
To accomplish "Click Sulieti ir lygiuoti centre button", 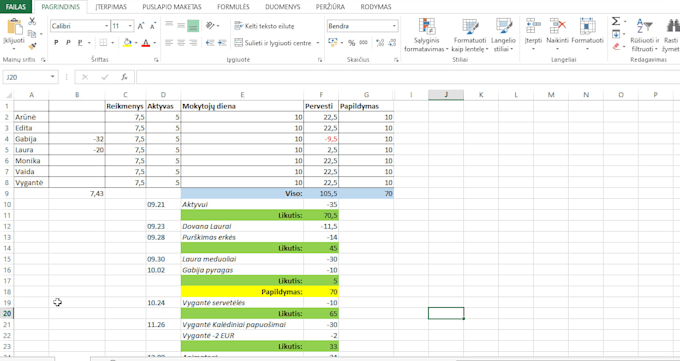I will [x=273, y=43].
